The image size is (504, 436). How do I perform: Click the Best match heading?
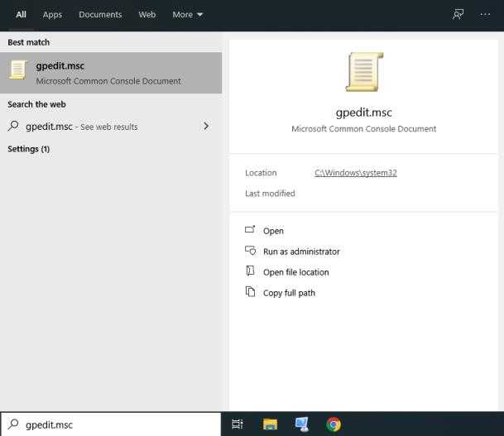(x=29, y=42)
